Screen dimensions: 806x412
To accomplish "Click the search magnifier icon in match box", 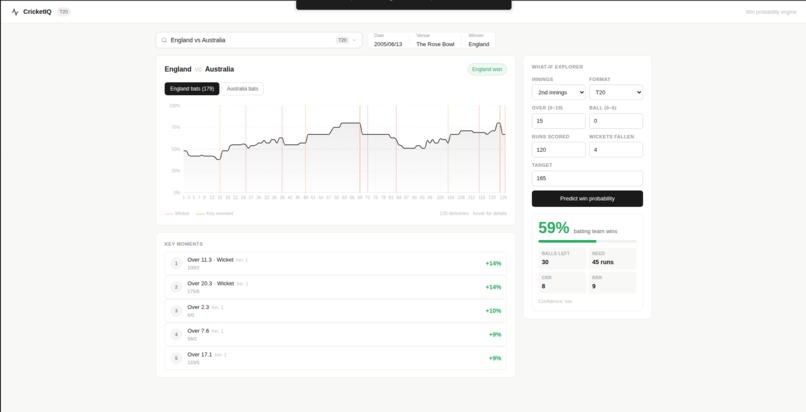I will point(164,40).
